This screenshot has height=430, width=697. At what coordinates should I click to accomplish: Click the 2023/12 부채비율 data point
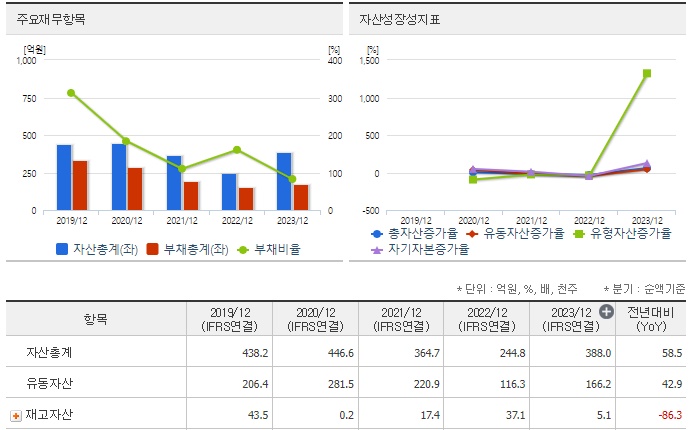[x=292, y=179]
